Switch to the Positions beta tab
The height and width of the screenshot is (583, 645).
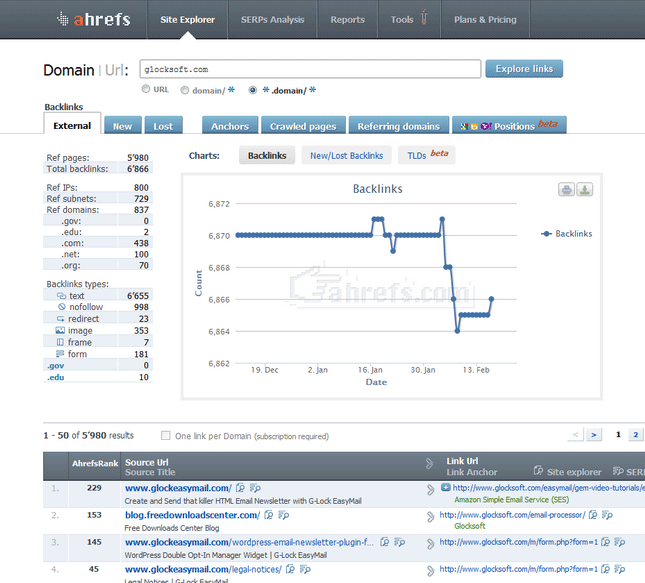click(509, 125)
